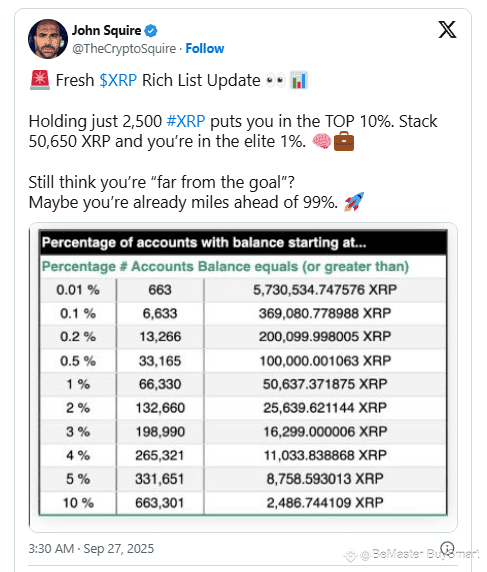Click the red siren emoji
Screen dimensions: 487x572
point(40,80)
